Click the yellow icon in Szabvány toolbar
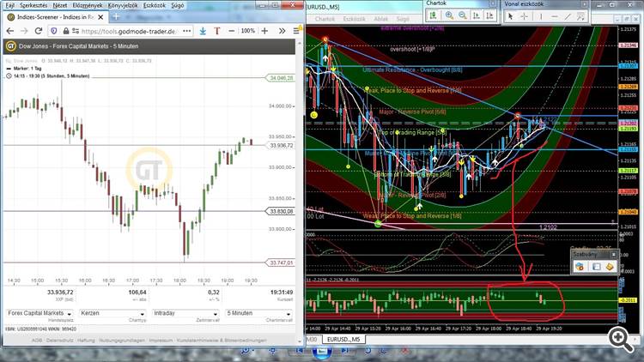This screenshot has height=362, width=644. pos(610,267)
